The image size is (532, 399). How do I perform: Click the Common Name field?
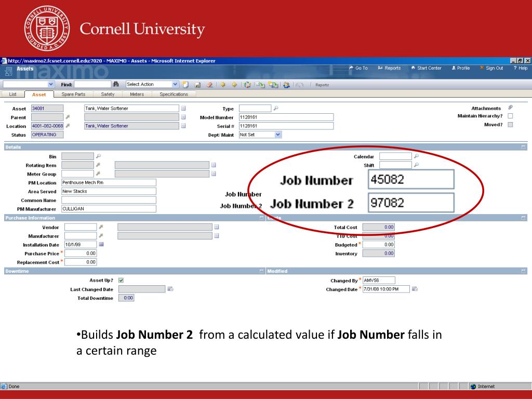(109, 200)
